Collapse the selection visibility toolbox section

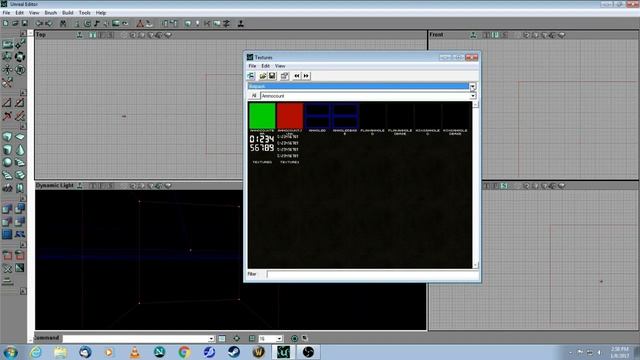(x=23, y=244)
